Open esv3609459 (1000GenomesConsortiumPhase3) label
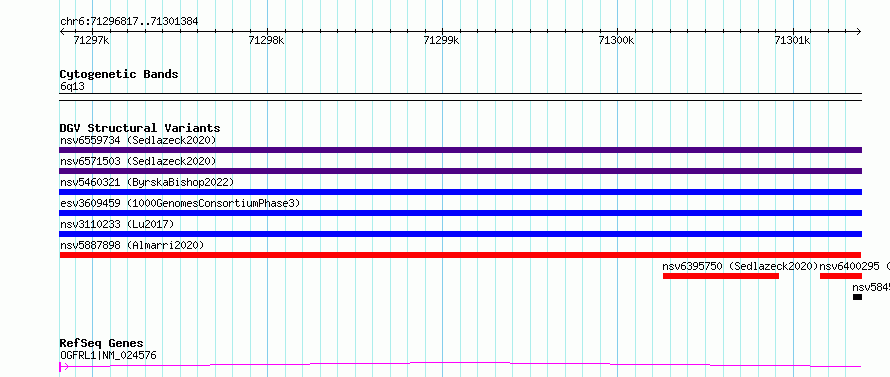Image resolution: width=890 pixels, height=377 pixels. click(x=179, y=203)
